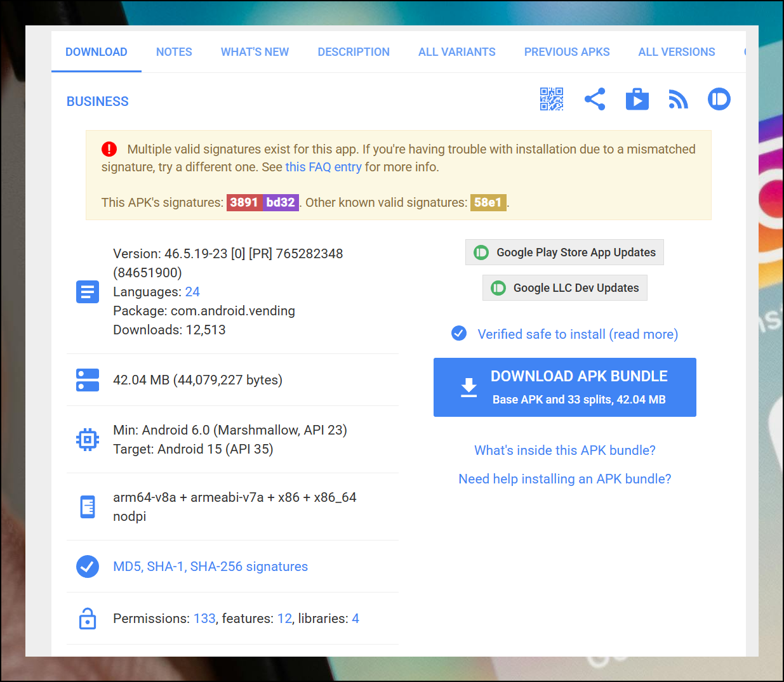Viewport: 784px width, 682px height.
Task: Select the Min: Android 6.0 text
Action: click(x=230, y=430)
